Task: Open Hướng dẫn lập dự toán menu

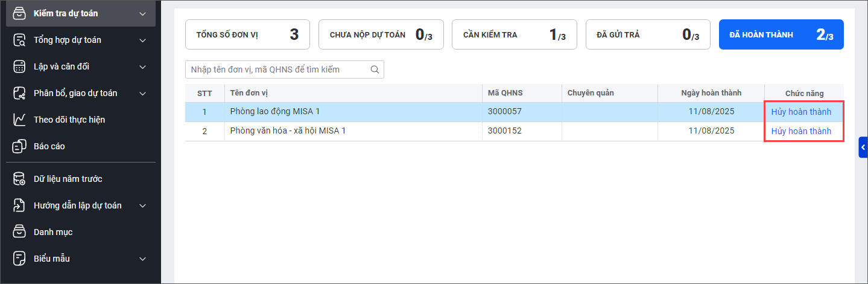Action: (77, 205)
